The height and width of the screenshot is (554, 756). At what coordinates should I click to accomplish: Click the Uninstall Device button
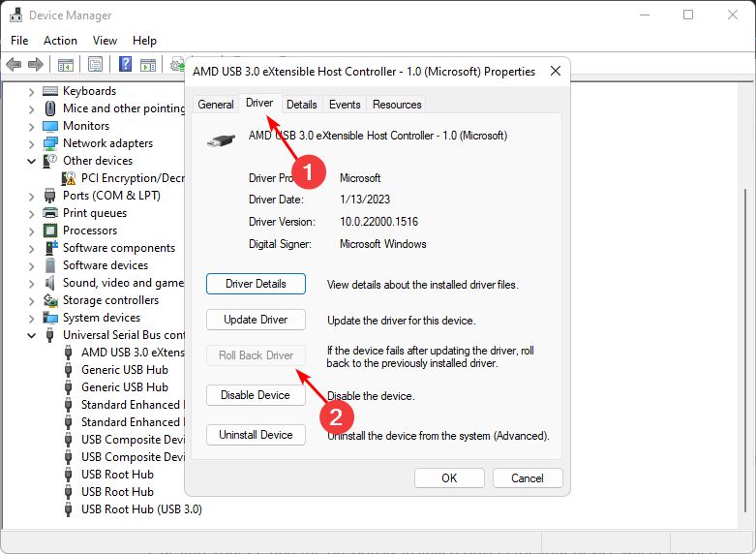click(x=256, y=435)
